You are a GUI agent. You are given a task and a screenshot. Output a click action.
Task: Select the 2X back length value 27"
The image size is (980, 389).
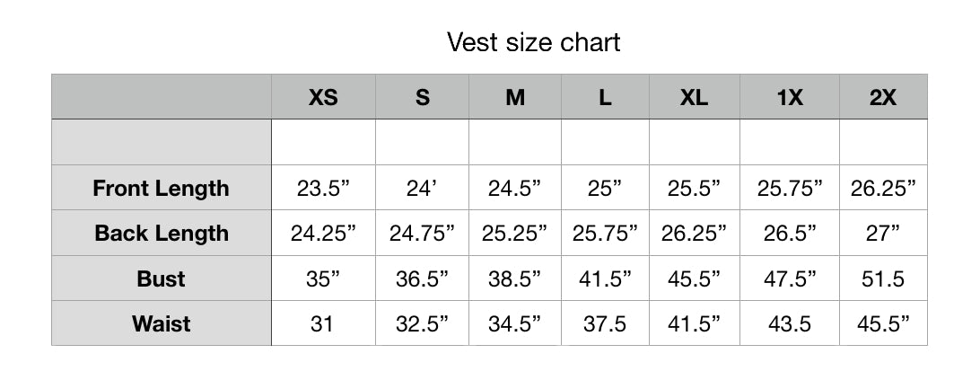(883, 234)
